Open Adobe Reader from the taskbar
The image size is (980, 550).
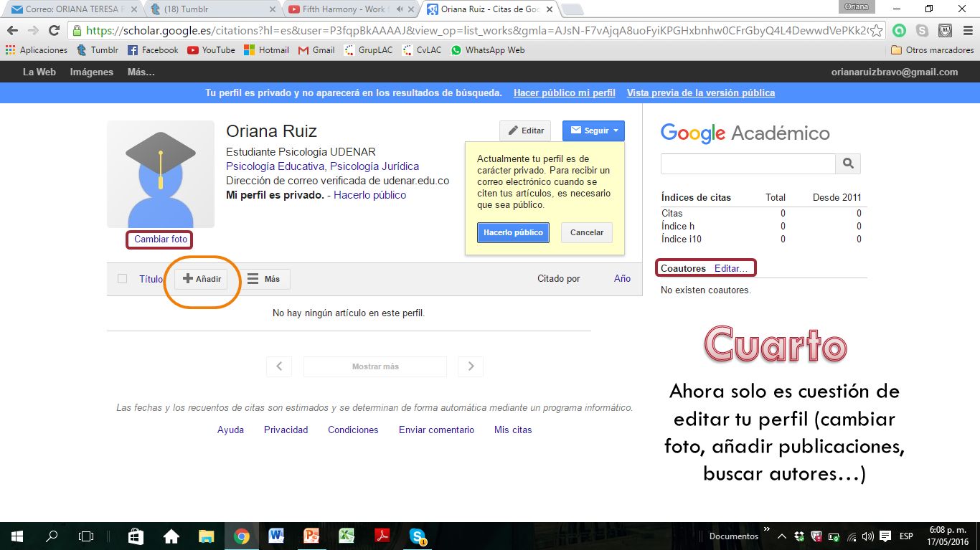coord(382,536)
